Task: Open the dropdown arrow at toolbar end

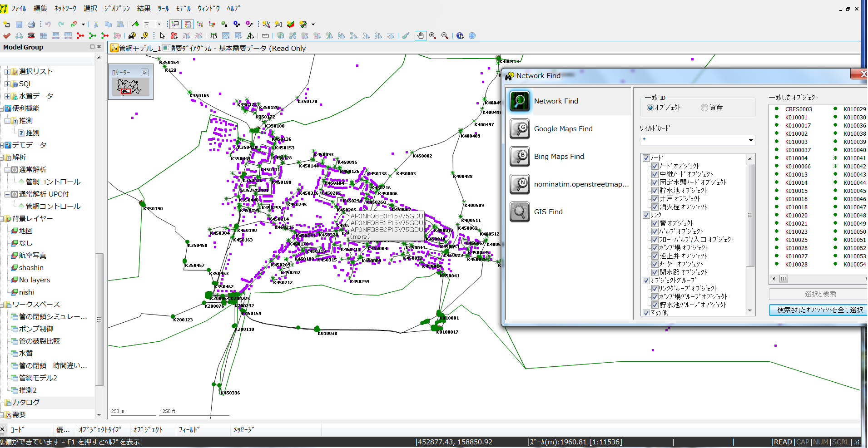Action: [313, 24]
